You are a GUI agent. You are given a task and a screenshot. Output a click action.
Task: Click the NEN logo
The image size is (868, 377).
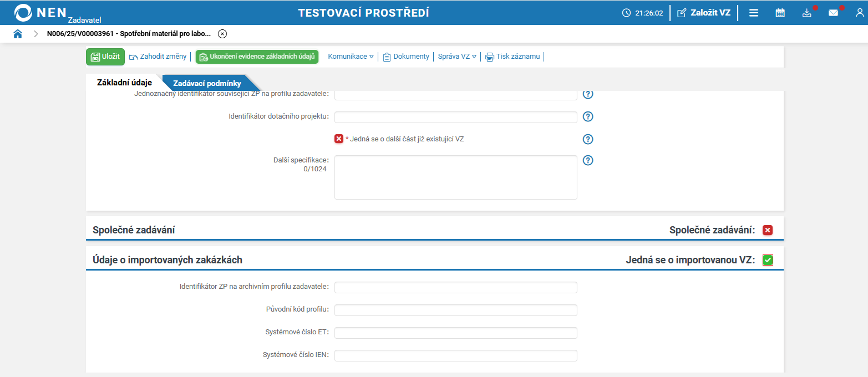[40, 13]
